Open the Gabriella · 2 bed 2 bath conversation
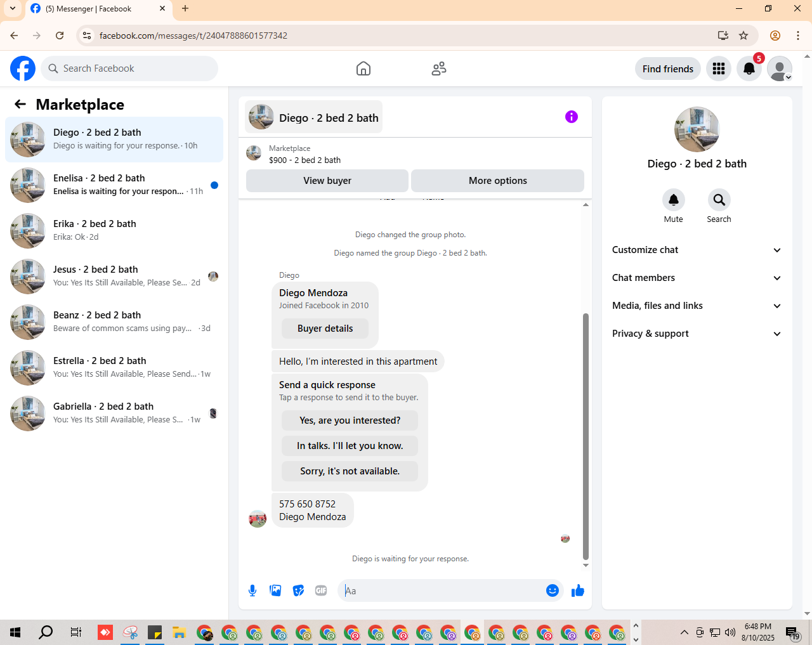This screenshot has height=645, width=812. (114, 414)
